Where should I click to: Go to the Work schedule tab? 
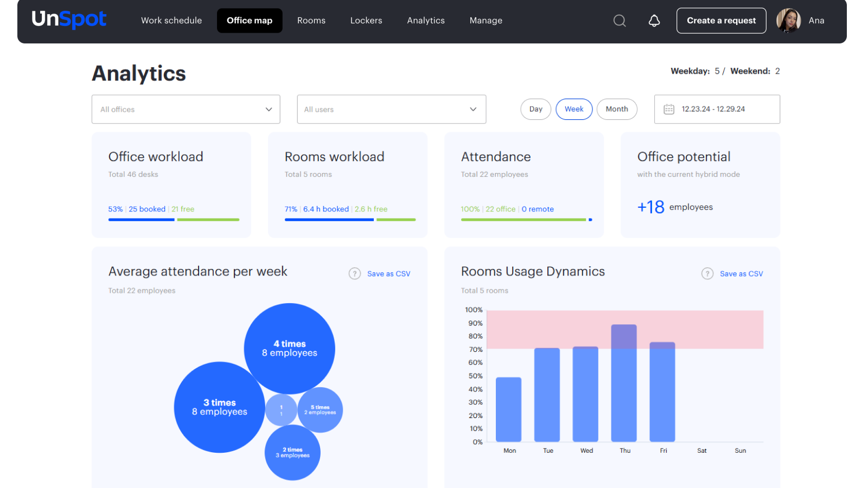click(x=171, y=21)
